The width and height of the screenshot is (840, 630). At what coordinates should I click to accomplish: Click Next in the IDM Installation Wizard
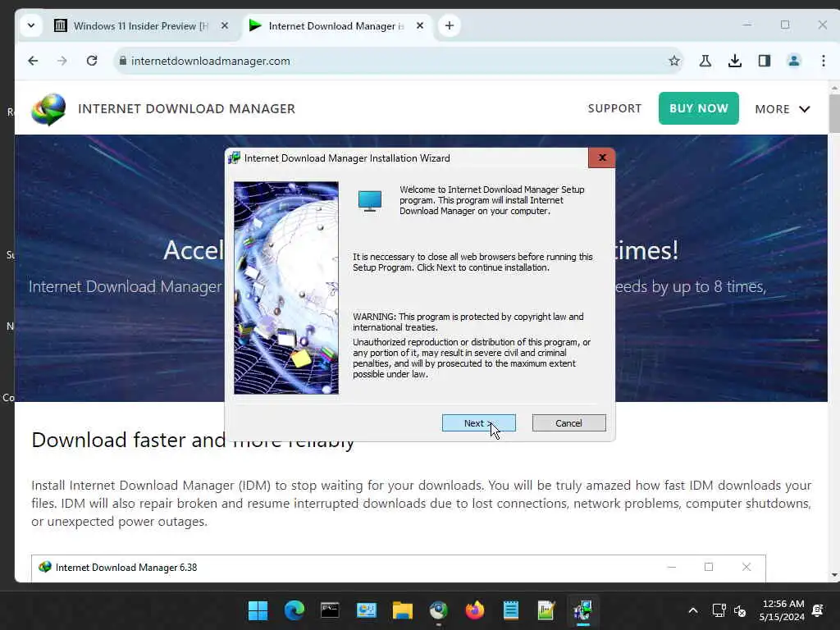point(478,423)
